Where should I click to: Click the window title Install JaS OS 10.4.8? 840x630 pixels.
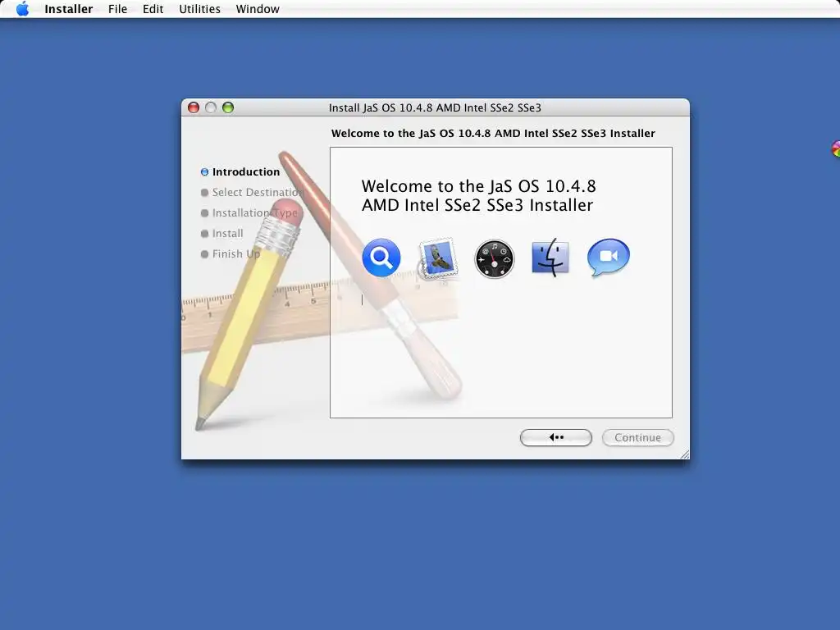pyautogui.click(x=435, y=107)
